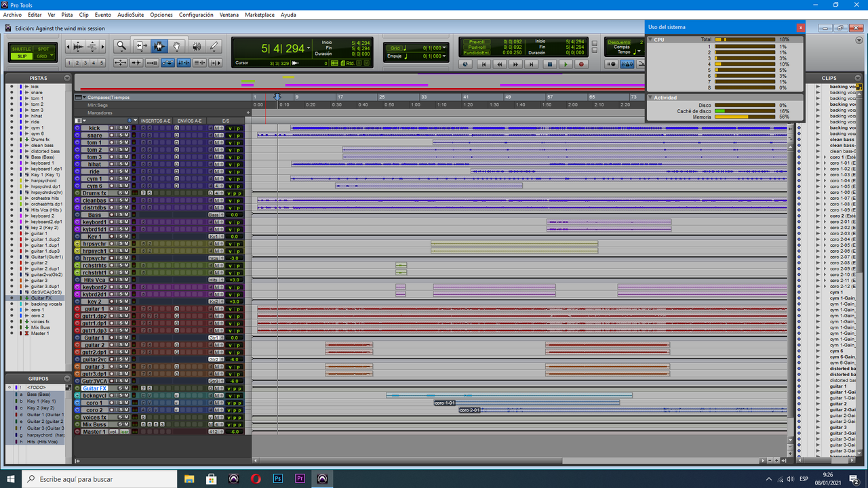This screenshot has width=868, height=488.
Task: Click the FundidoEnt fade-in button
Action: coord(478,52)
